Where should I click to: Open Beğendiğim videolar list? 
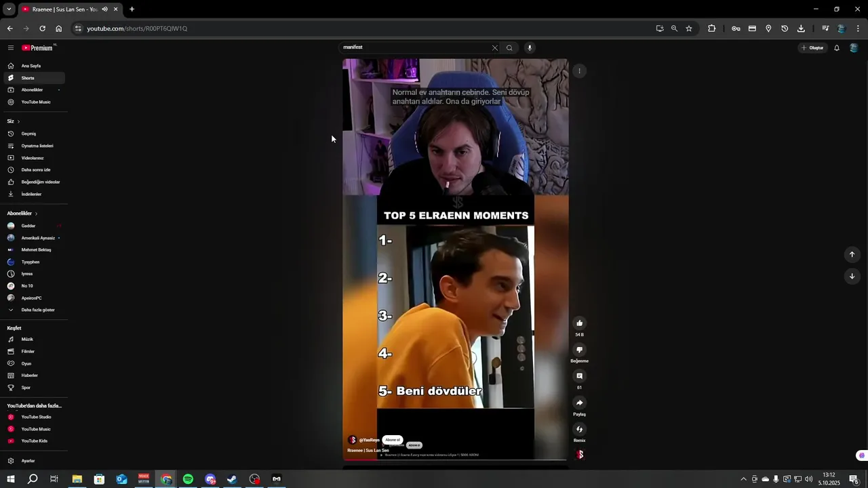click(x=33, y=182)
